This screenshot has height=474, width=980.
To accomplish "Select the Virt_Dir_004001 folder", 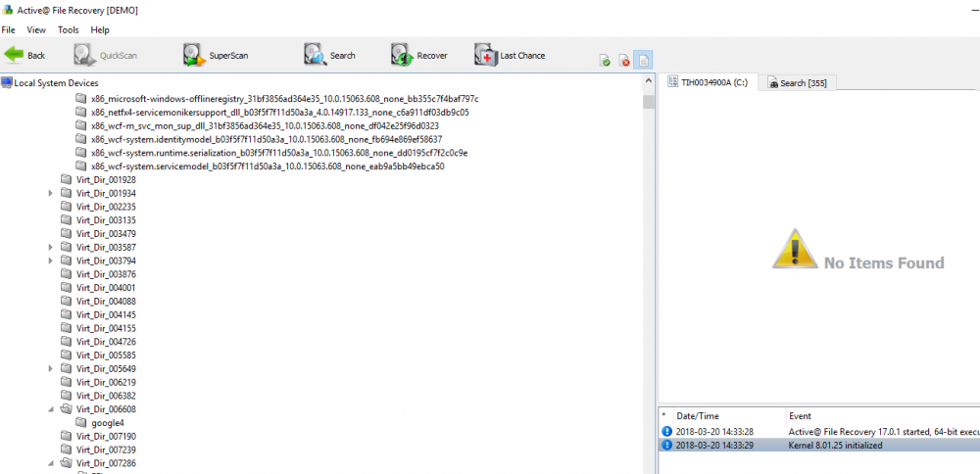I will 106,288.
